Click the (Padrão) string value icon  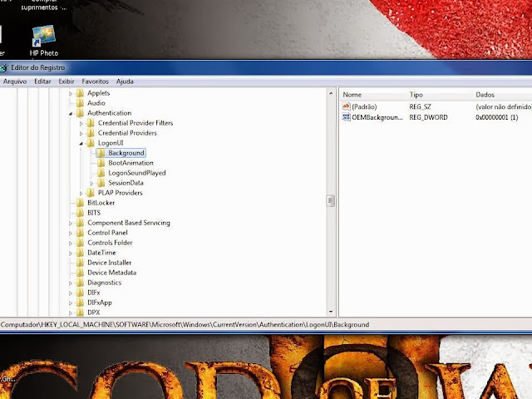coord(346,106)
